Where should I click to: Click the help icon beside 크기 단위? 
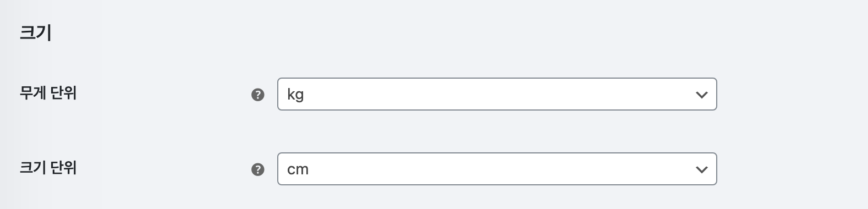point(257,169)
